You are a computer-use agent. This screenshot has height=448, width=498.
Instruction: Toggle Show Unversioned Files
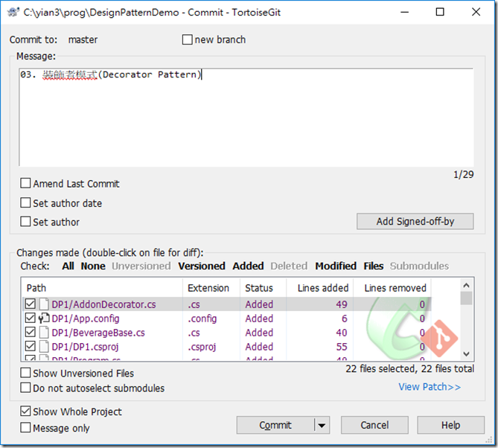pyautogui.click(x=25, y=373)
